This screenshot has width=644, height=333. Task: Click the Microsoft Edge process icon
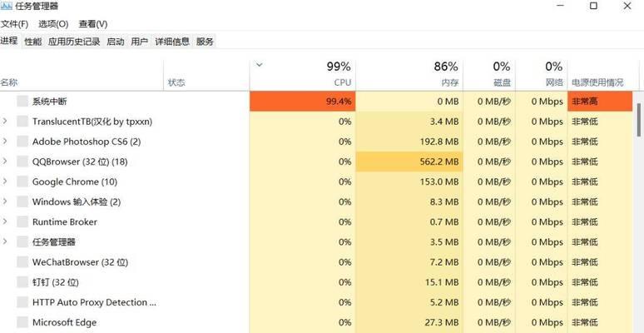click(x=22, y=322)
